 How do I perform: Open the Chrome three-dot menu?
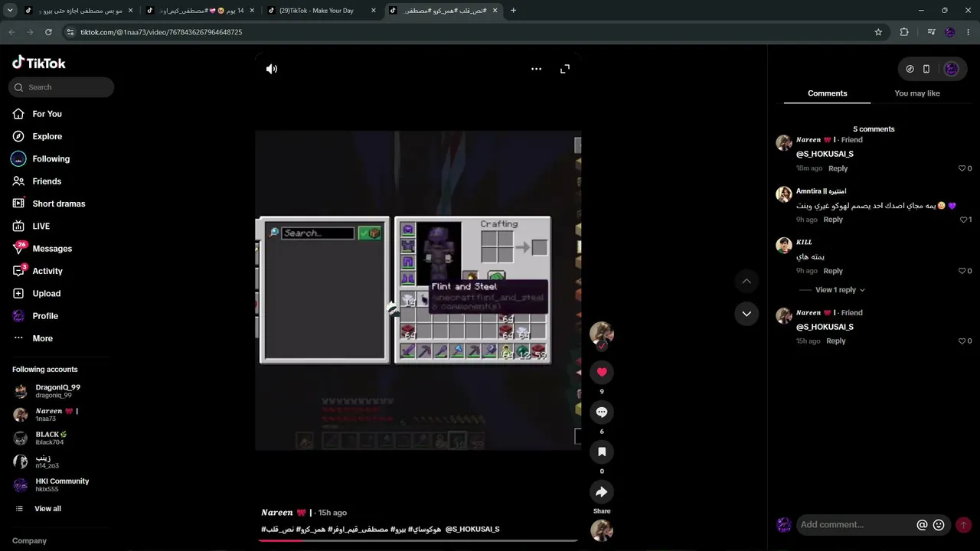[x=969, y=32]
